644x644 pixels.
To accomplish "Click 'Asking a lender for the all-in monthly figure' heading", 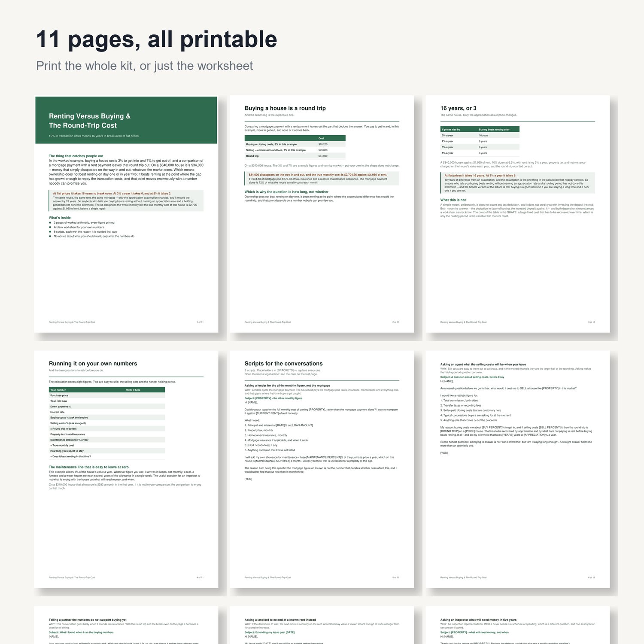I will coord(287,386).
